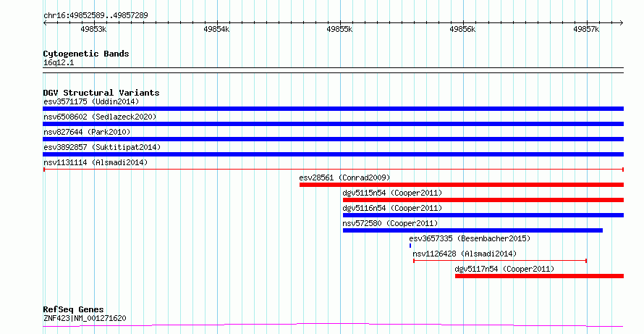The width and height of the screenshot is (644, 334).
Task: Click the esv3571175 (Uddin2014) variant label
Action: click(x=91, y=101)
